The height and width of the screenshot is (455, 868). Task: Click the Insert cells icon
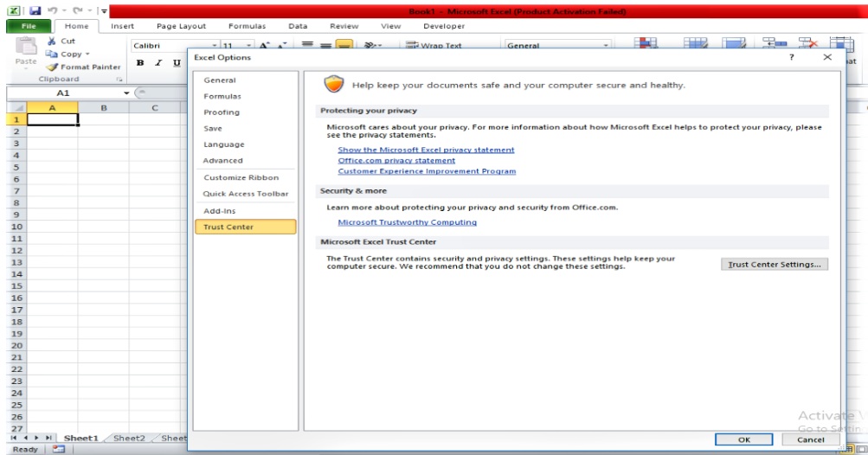click(x=775, y=43)
